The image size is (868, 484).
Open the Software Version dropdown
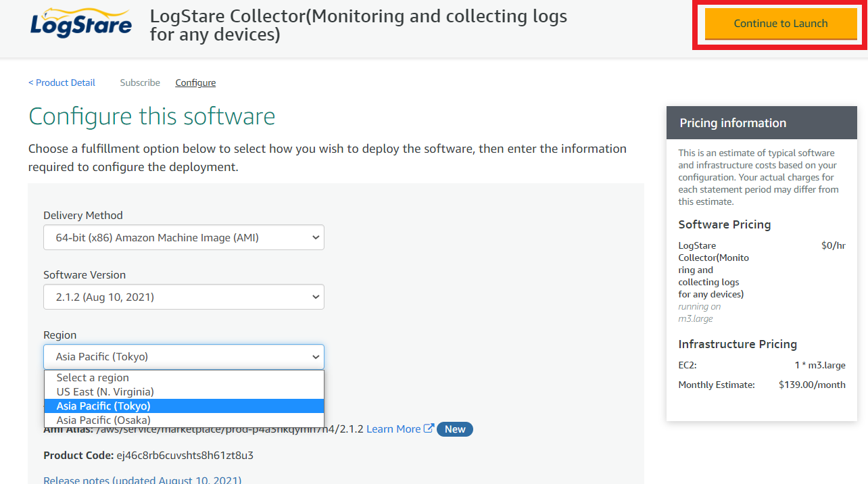coord(184,297)
